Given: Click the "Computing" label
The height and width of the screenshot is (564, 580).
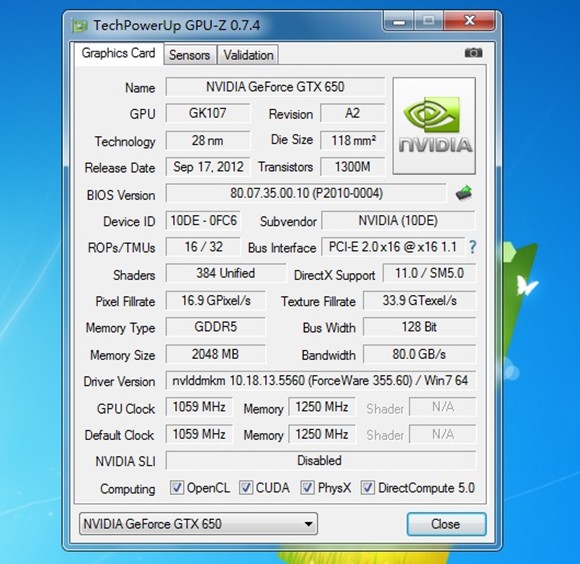Looking at the screenshot, I should (128, 489).
